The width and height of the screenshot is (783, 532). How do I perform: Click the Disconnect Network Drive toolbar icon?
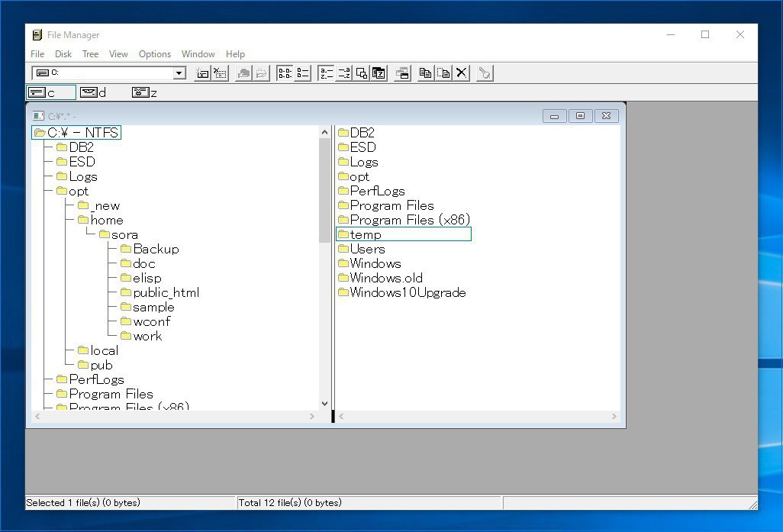[220, 73]
